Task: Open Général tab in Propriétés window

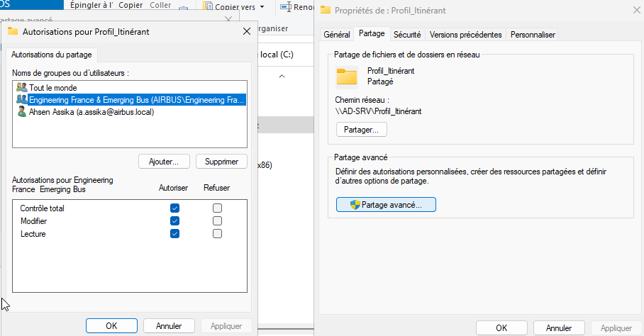Action: coord(337,35)
